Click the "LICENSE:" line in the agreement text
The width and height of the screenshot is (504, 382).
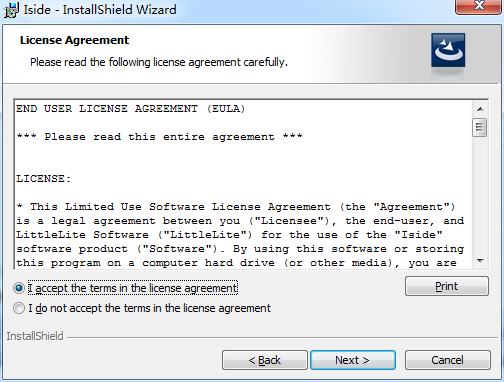click(x=44, y=179)
